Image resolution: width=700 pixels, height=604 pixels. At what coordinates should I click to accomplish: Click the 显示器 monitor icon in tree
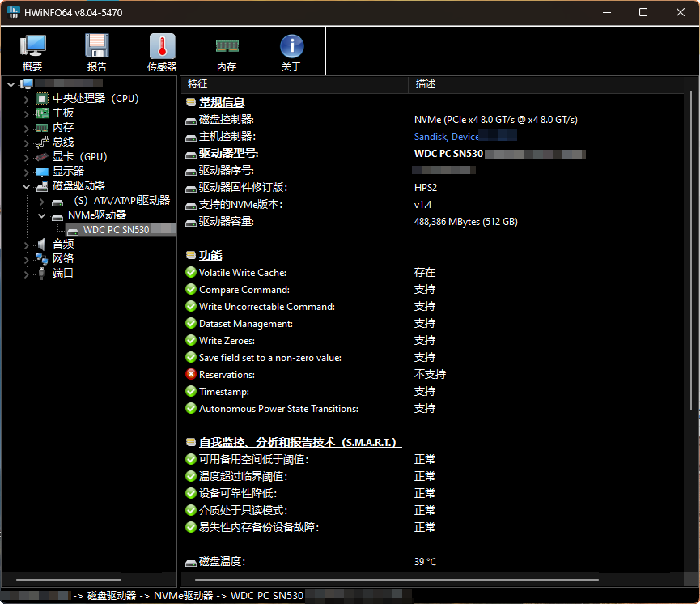[41, 172]
